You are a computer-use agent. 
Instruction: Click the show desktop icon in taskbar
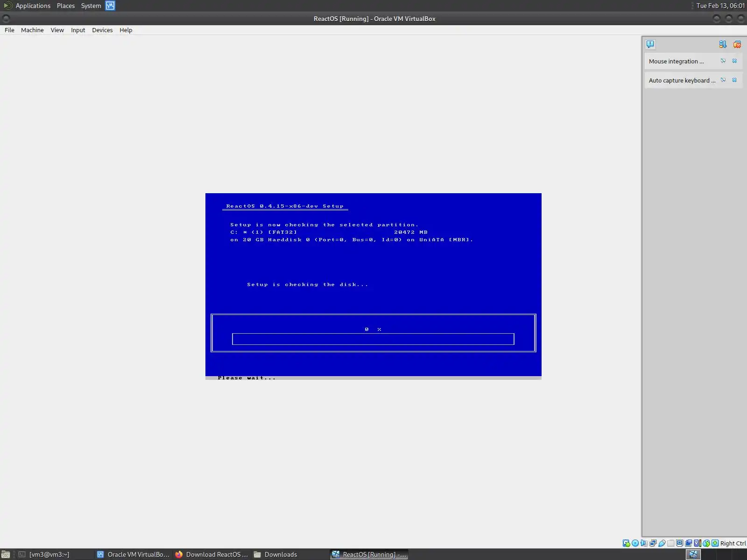[x=6, y=554]
